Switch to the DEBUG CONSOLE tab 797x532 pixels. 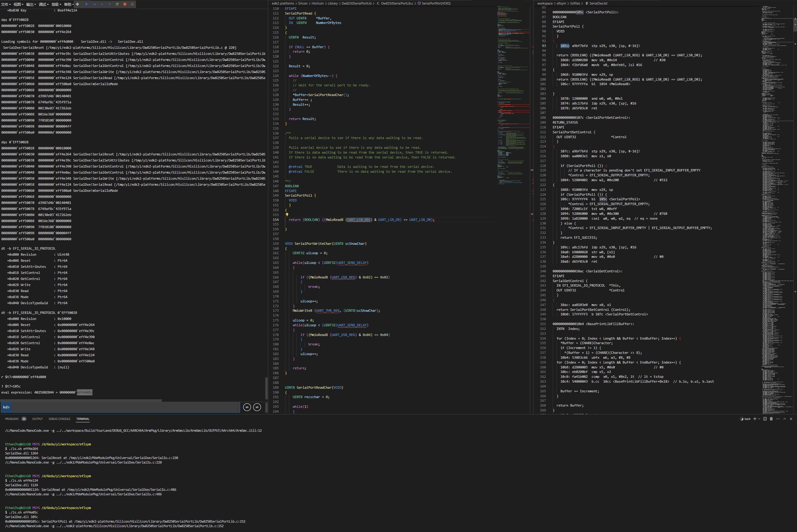pyautogui.click(x=59, y=419)
